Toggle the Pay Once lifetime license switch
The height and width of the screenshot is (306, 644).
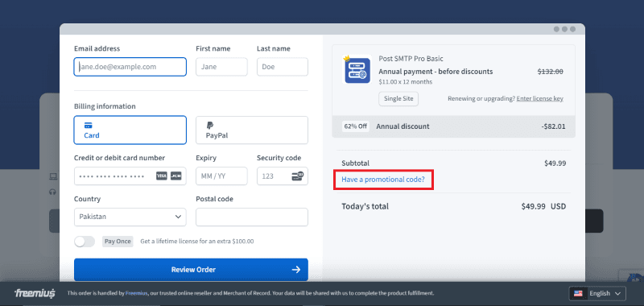[85, 242]
